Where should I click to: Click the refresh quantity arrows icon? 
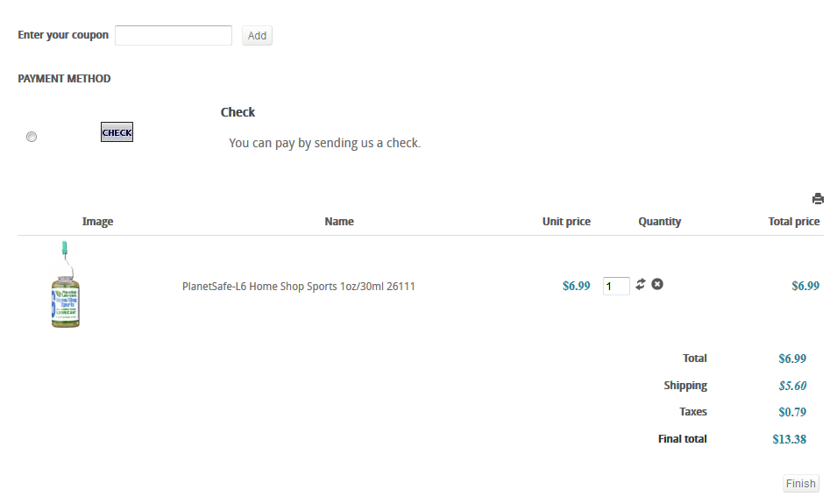point(641,284)
